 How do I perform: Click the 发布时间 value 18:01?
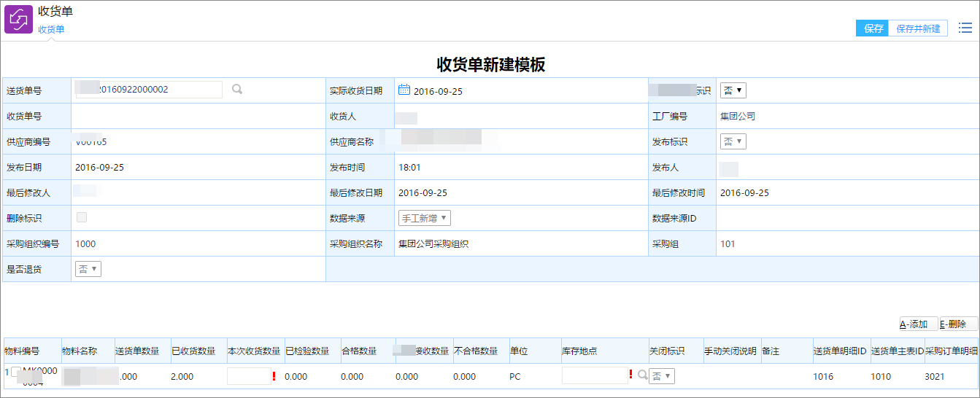coord(409,167)
